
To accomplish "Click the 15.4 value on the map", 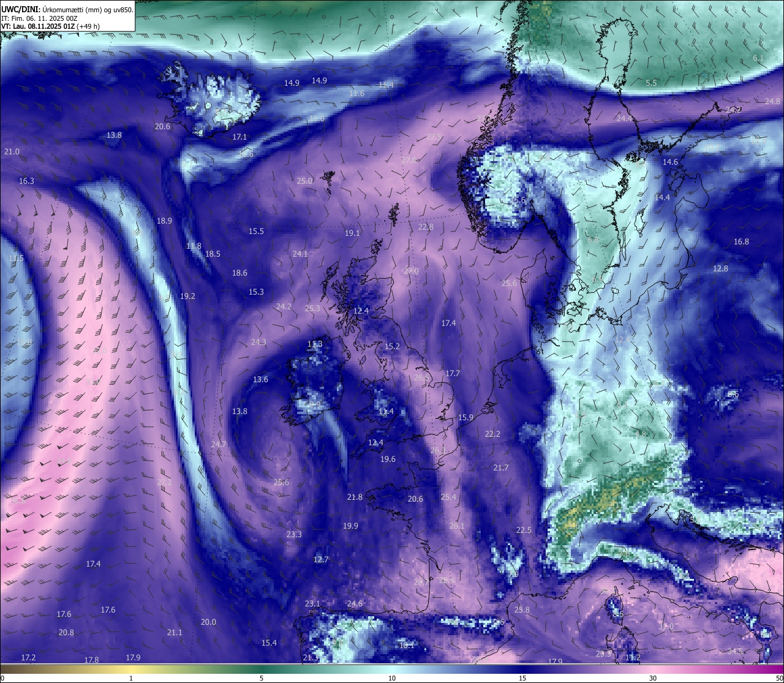I will tap(269, 643).
